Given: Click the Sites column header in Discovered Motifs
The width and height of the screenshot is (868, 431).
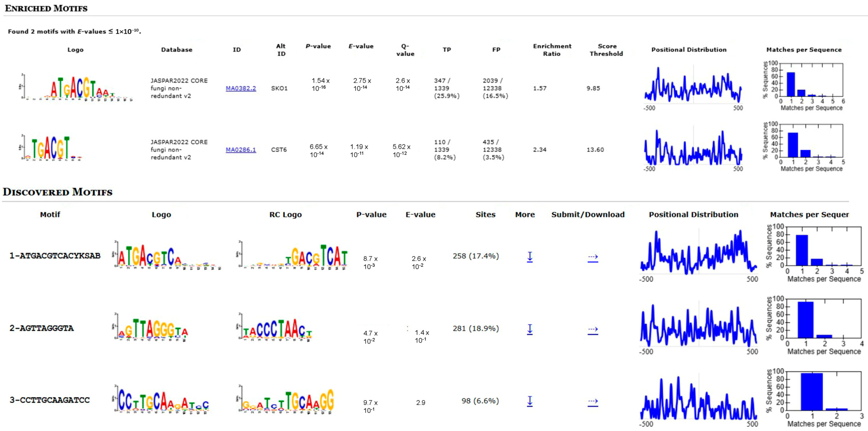Looking at the screenshot, I should point(485,214).
